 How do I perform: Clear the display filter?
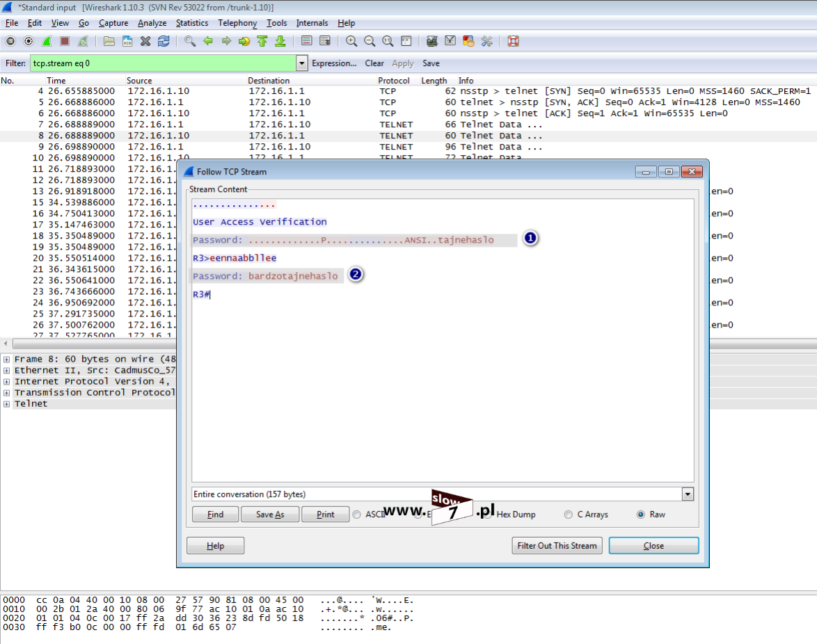coord(374,63)
